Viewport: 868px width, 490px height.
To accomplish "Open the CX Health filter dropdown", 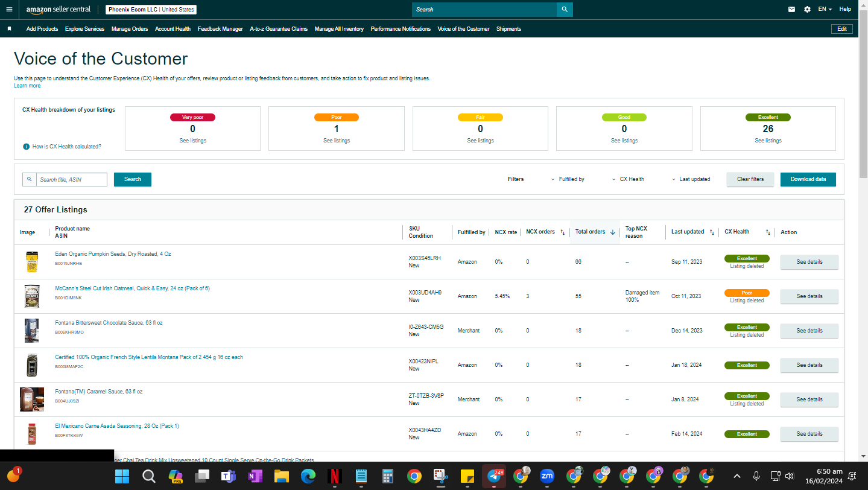I will coord(628,179).
